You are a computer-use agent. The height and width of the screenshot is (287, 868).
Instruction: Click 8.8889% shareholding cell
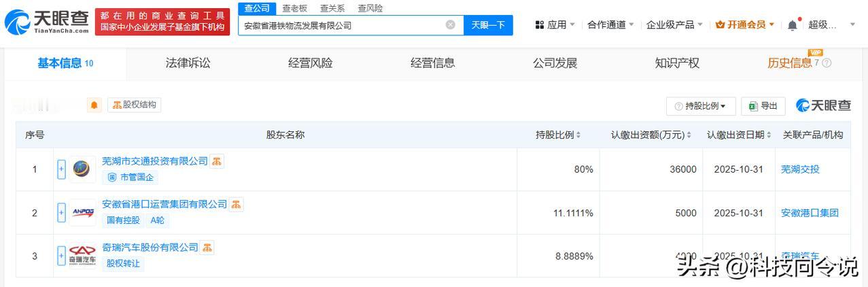coord(558,256)
